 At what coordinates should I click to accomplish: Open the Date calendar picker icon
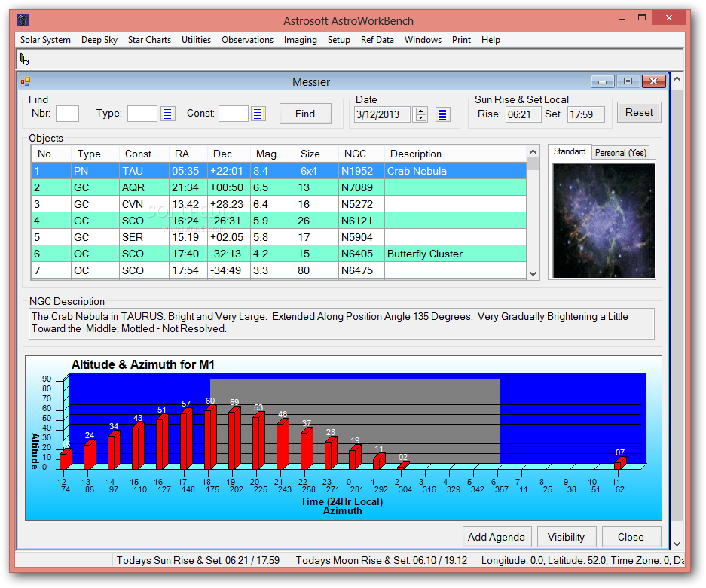tap(442, 114)
